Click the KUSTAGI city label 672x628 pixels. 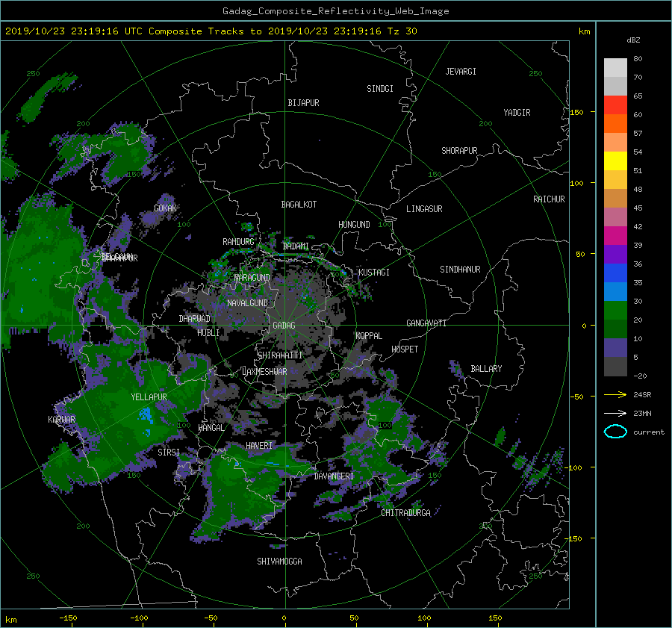tap(374, 273)
